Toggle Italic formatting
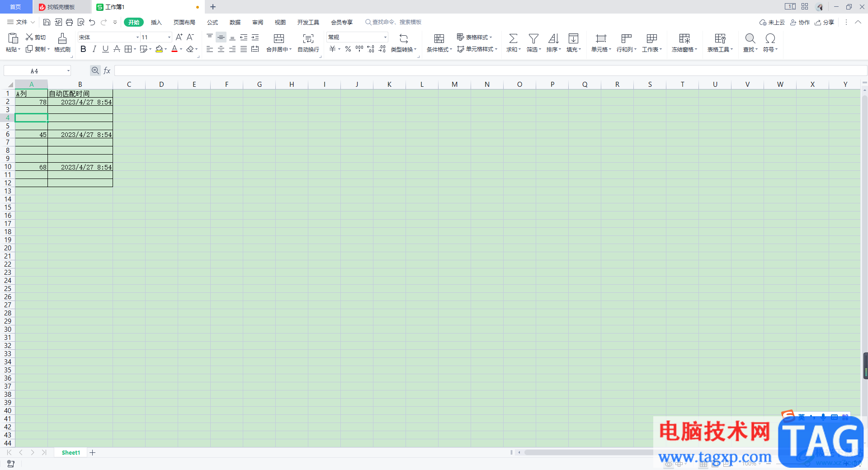Screen dimensions: 868x470 click(94, 49)
